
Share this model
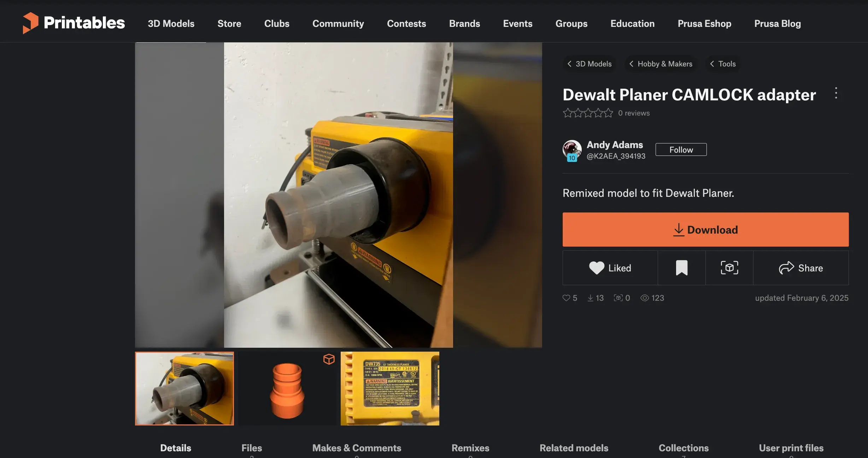tap(801, 268)
